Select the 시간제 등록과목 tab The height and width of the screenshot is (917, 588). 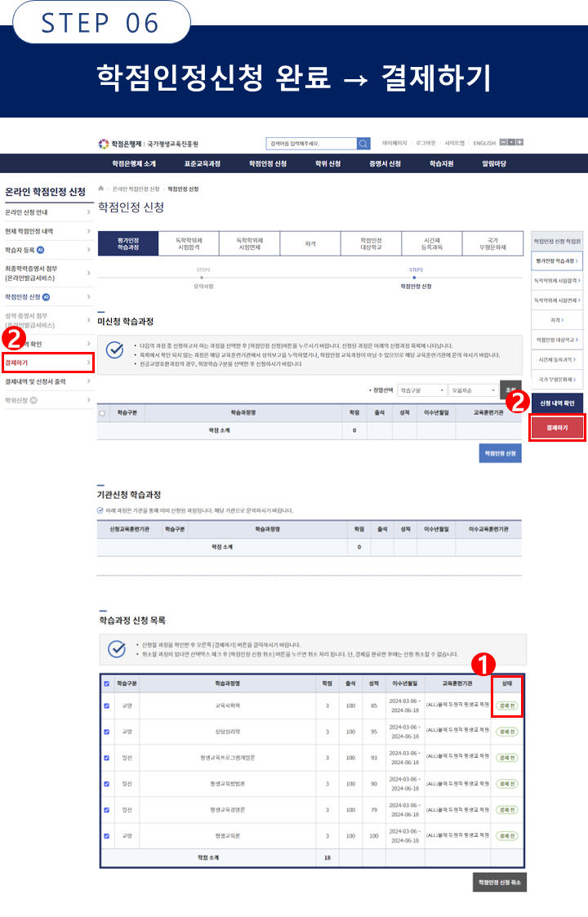click(x=432, y=244)
